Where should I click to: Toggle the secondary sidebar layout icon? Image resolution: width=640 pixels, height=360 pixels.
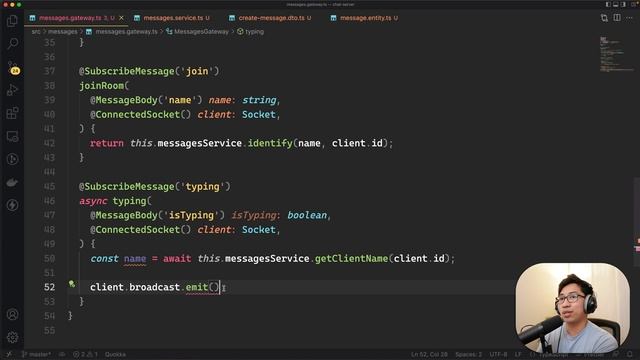[x=623, y=4]
